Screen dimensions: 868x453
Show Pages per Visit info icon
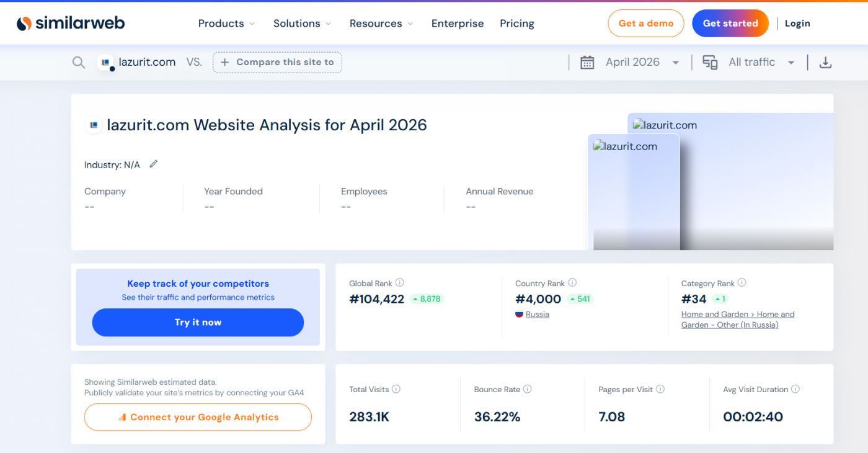(x=660, y=389)
